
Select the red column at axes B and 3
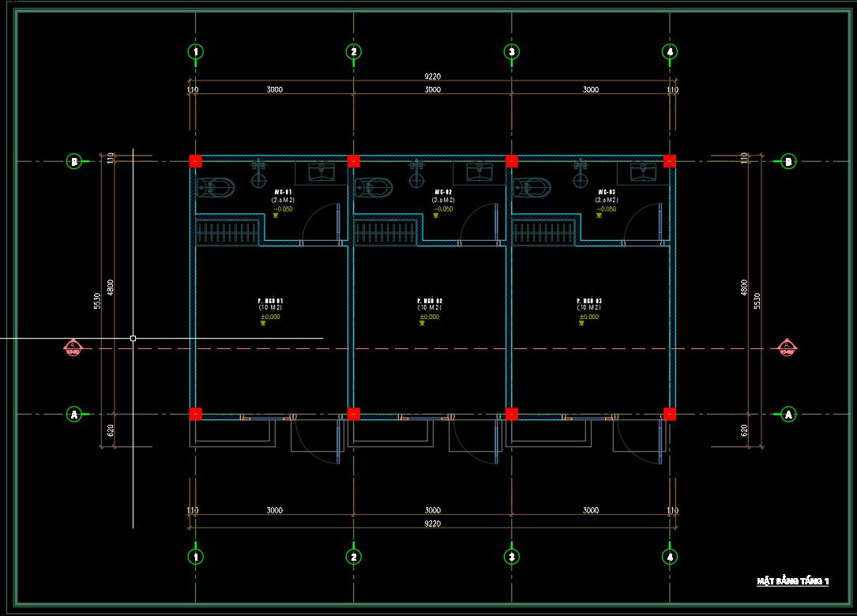512,161
